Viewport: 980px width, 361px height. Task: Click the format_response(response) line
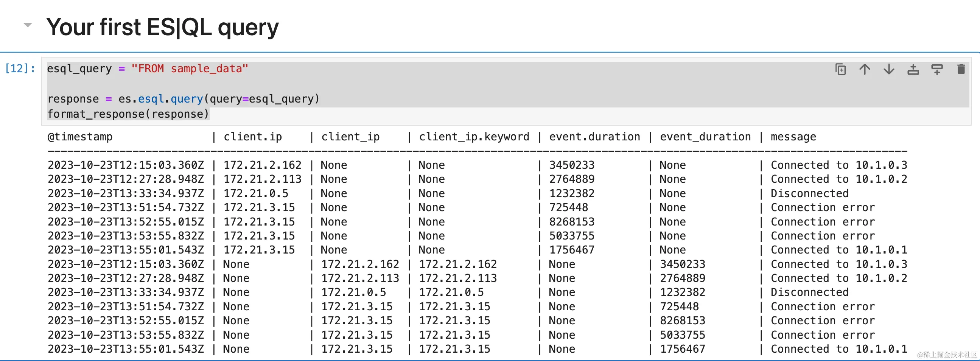pos(128,114)
